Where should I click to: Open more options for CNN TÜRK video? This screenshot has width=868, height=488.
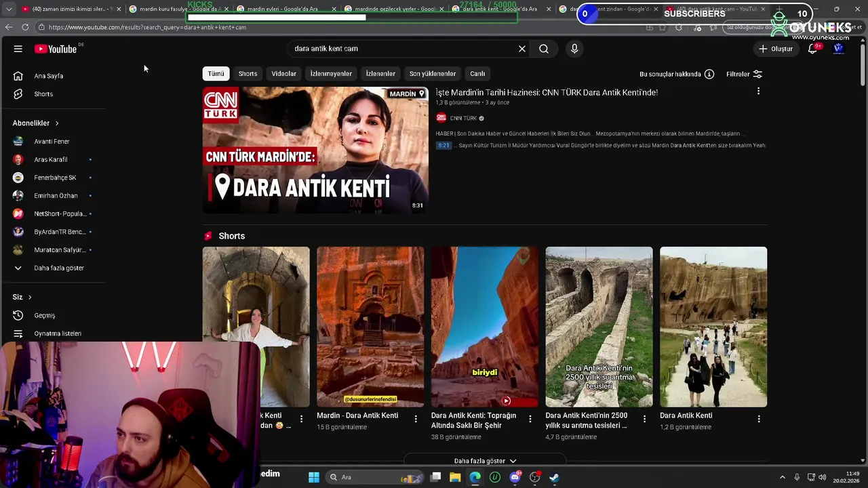(x=758, y=91)
